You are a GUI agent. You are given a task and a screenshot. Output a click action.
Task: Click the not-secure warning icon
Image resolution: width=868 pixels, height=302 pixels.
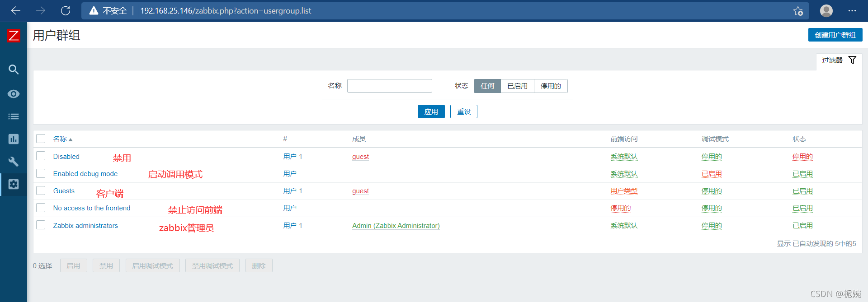click(x=94, y=11)
